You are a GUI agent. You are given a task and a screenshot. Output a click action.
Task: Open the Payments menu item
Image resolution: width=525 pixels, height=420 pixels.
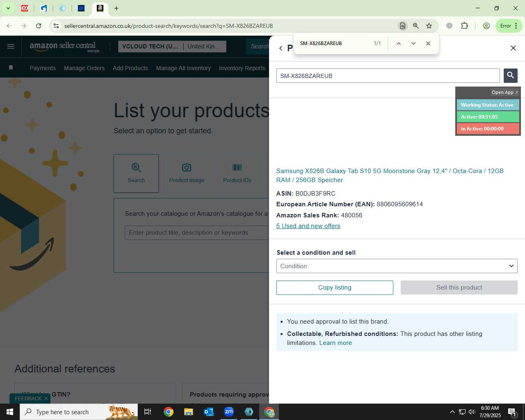(43, 68)
